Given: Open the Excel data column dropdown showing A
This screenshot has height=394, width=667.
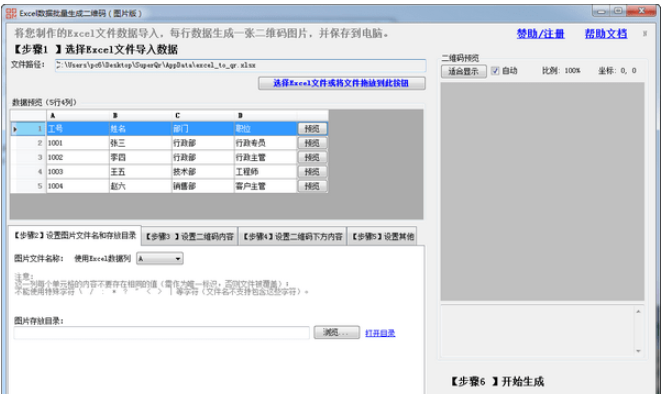Looking at the screenshot, I should pos(160,258).
